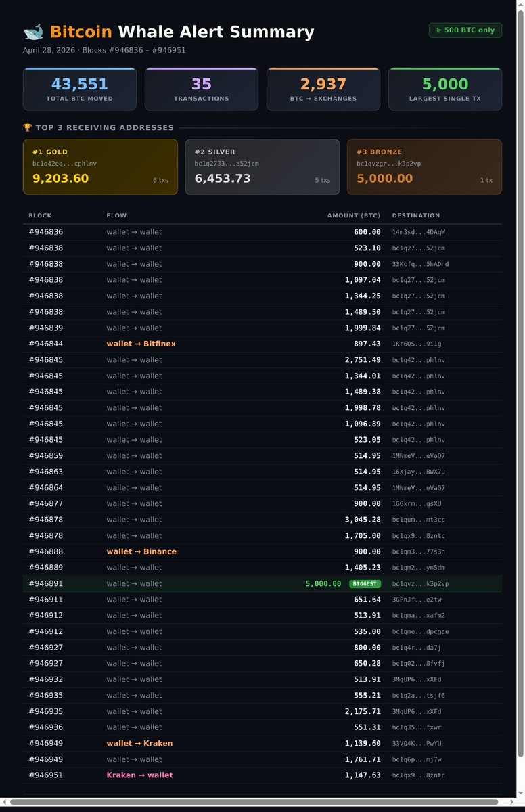Click destination address bc1qum...mt3cc

click(x=419, y=520)
